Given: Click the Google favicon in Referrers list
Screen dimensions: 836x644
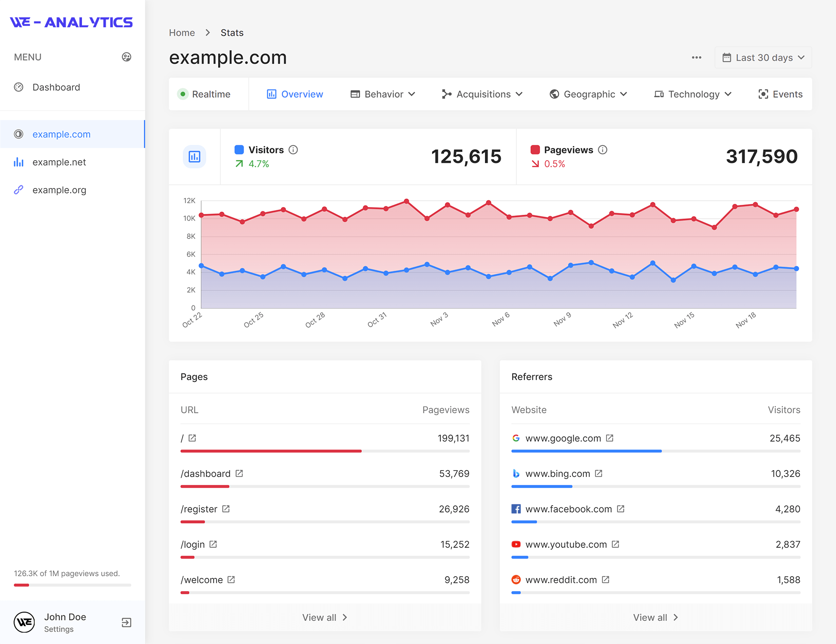Looking at the screenshot, I should tap(516, 438).
